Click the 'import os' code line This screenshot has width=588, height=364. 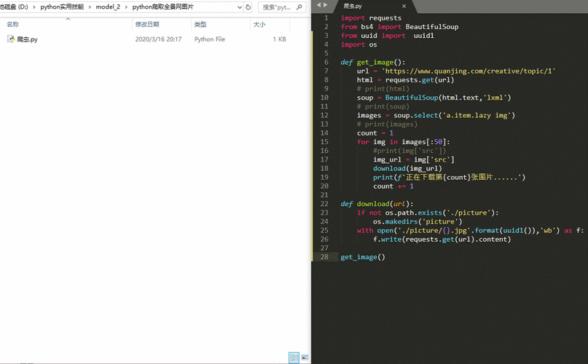359,44
